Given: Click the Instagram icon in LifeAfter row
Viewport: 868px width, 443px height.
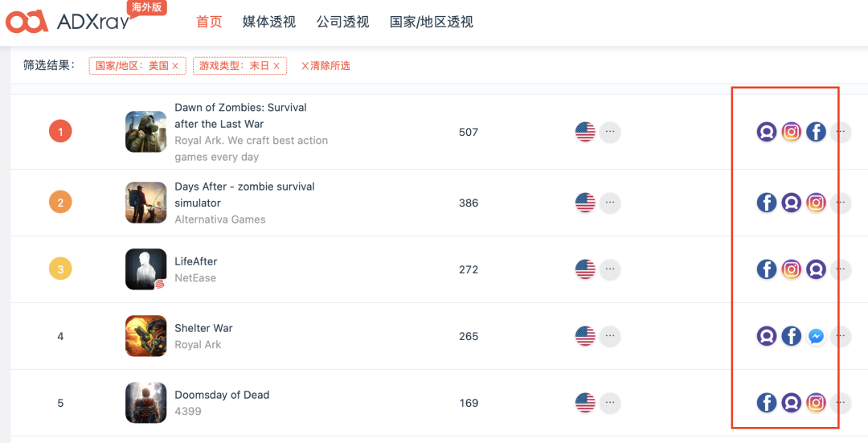Looking at the screenshot, I should tap(792, 269).
